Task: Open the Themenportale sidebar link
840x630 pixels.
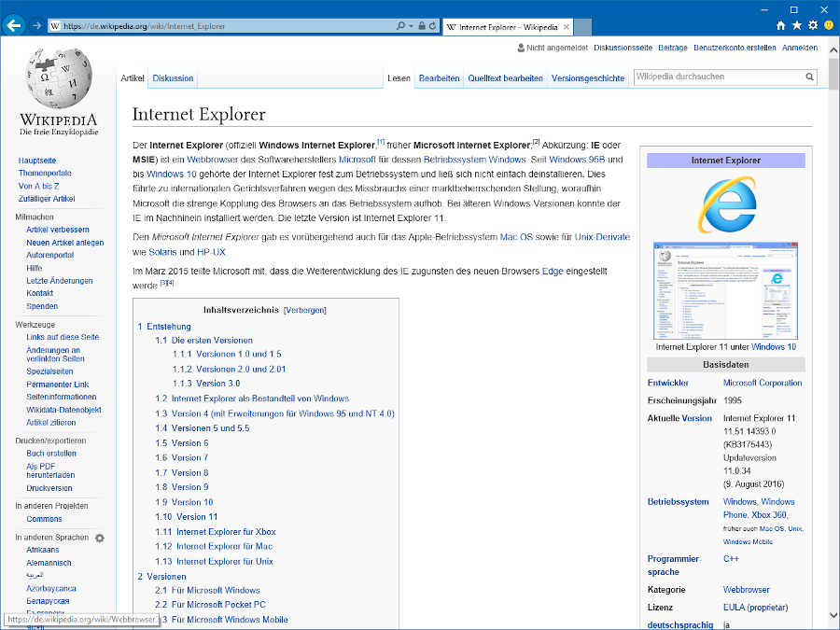Action: pyautogui.click(x=45, y=173)
